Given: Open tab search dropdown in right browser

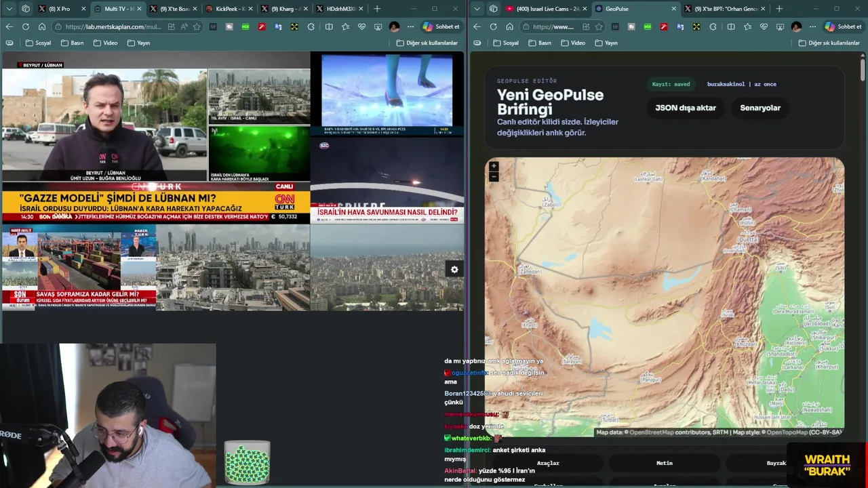Looking at the screenshot, I should pyautogui.click(x=477, y=9).
